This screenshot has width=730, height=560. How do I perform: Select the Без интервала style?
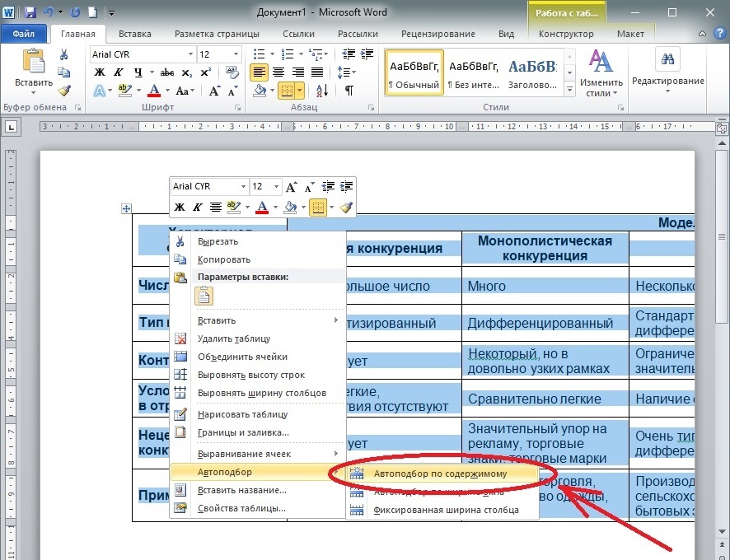click(474, 73)
